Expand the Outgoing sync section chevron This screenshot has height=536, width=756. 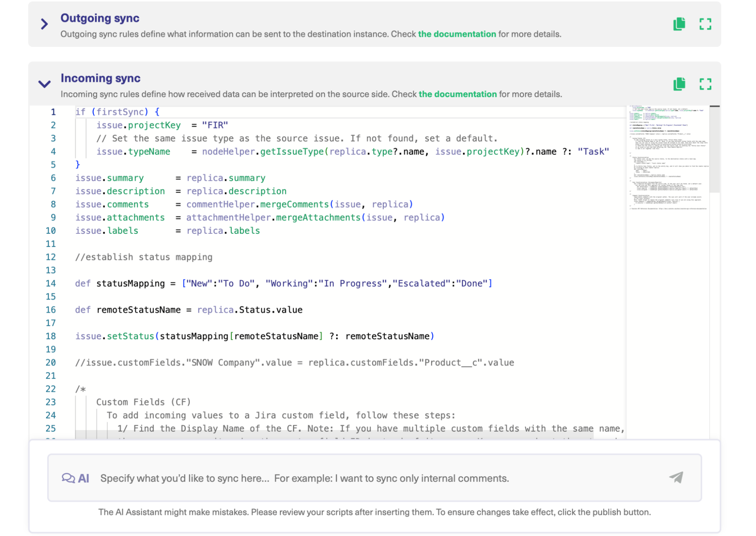44,24
